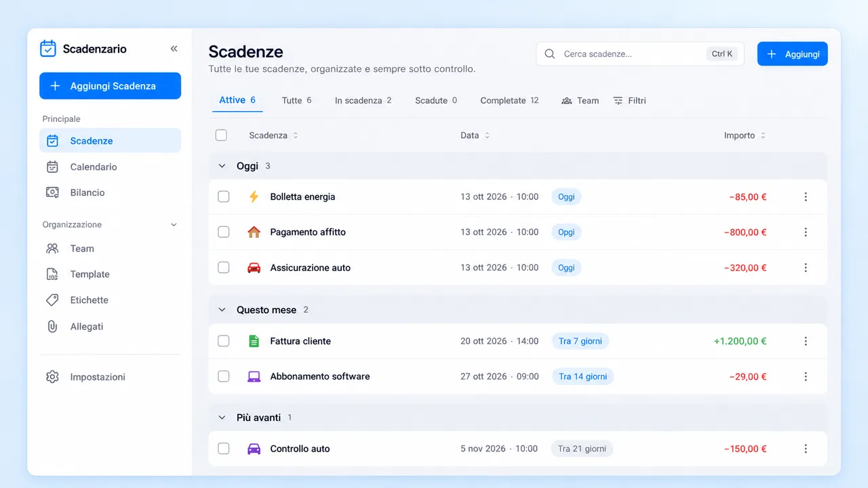Viewport: 868px width, 488px height.
Task: Open Impostazioni gear settings
Action: 110,377
